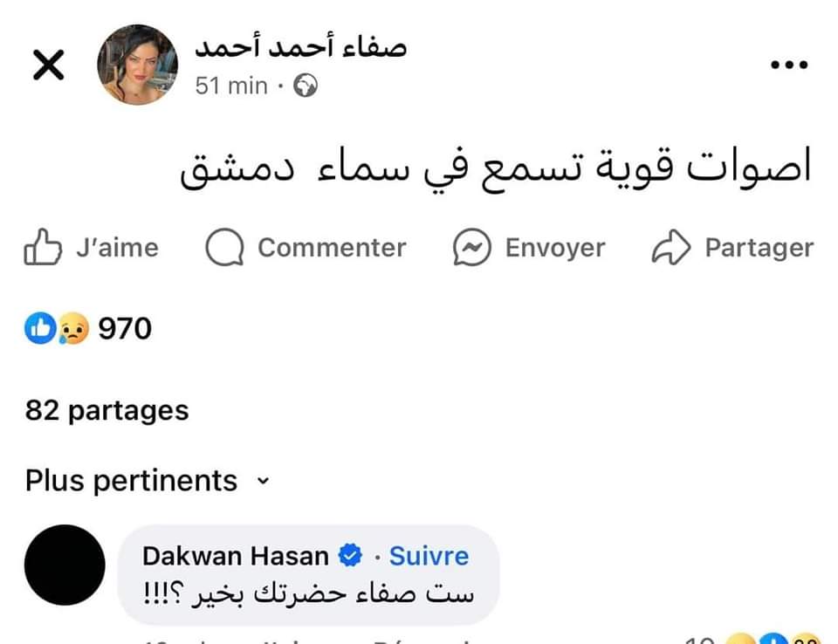View the 82 partages share list
Viewport: 838px width, 644px height.
pos(106,410)
